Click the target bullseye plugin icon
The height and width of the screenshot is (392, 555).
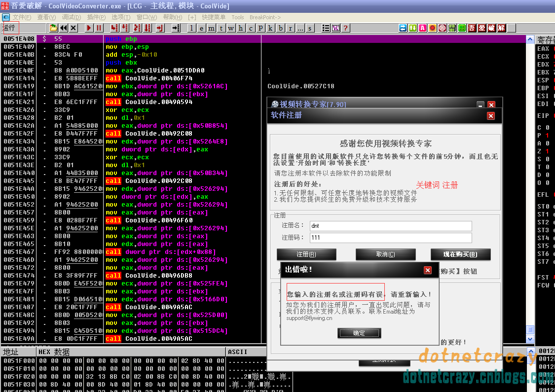coord(443,28)
